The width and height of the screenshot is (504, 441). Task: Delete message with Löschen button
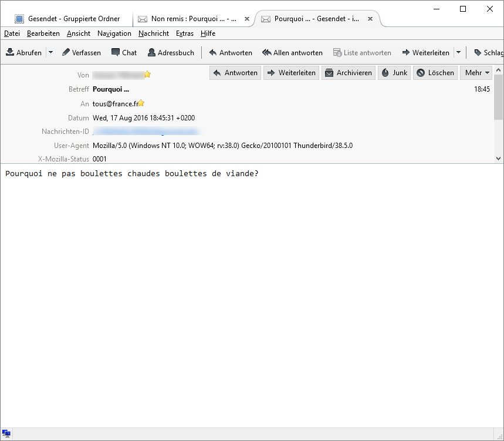coord(435,73)
